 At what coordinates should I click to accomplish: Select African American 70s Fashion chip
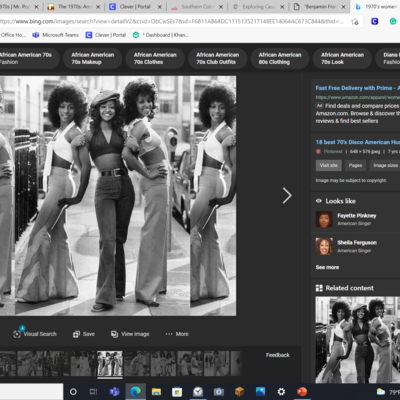(x=29, y=58)
